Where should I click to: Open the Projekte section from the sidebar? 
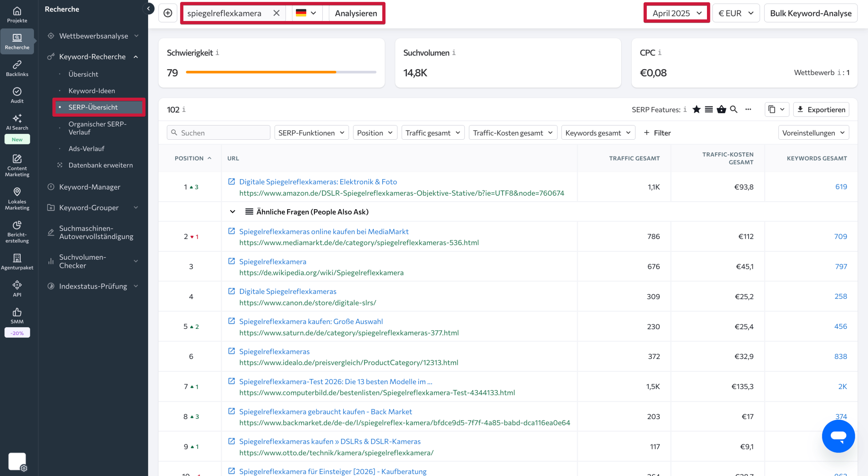click(17, 14)
